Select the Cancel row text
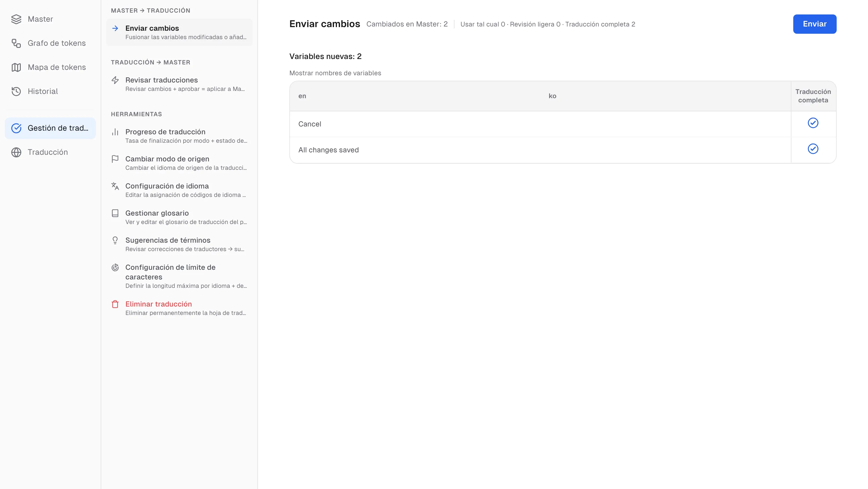Viewport: 868px width, 489px height. [310, 124]
